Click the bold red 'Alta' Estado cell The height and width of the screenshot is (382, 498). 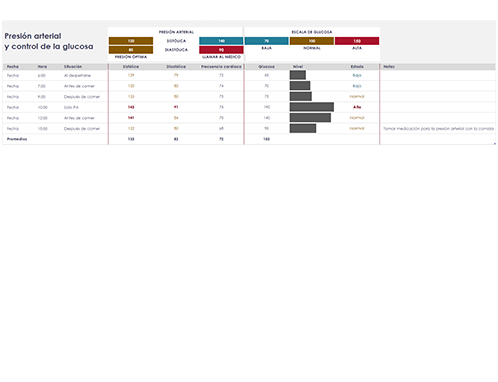357,107
